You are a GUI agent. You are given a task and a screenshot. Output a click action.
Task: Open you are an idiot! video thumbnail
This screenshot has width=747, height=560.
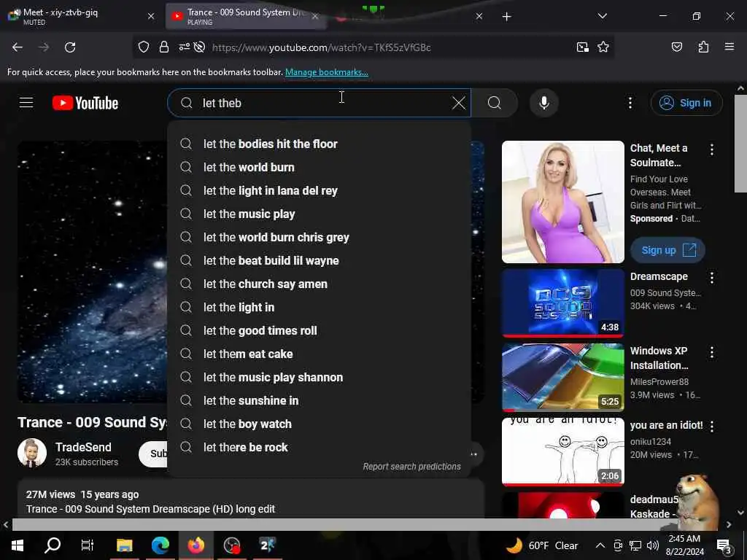click(x=562, y=452)
